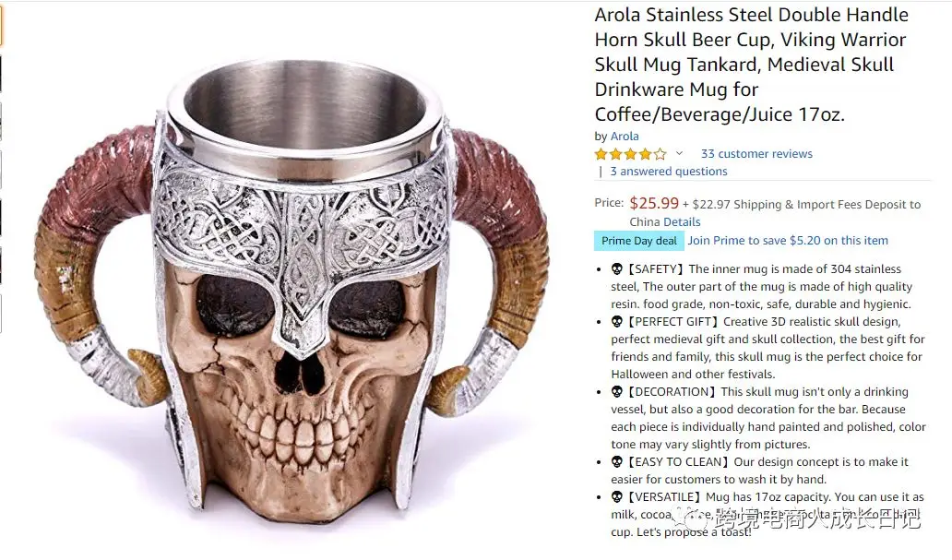Open shipping Details link
Screen dimensions: 952x560
point(682,221)
